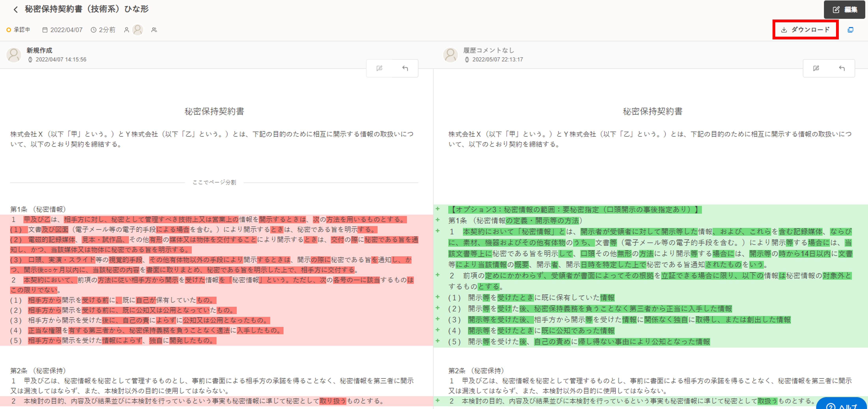This screenshot has height=409, width=868.
Task: Click the 編集 edit button
Action: click(844, 10)
